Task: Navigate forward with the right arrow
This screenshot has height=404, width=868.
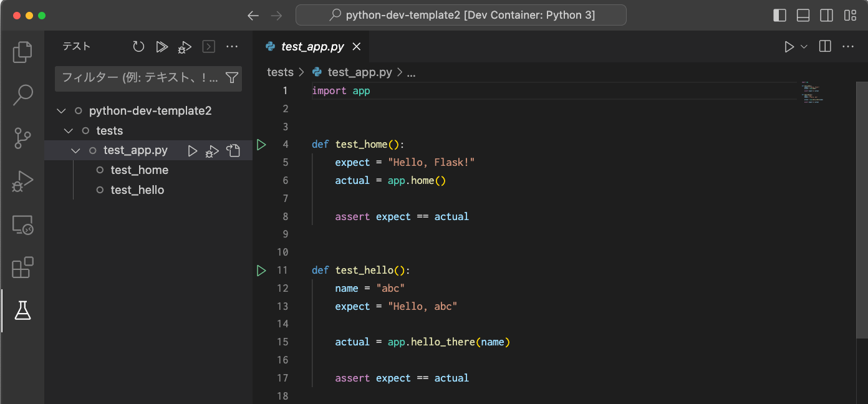Action: [277, 16]
